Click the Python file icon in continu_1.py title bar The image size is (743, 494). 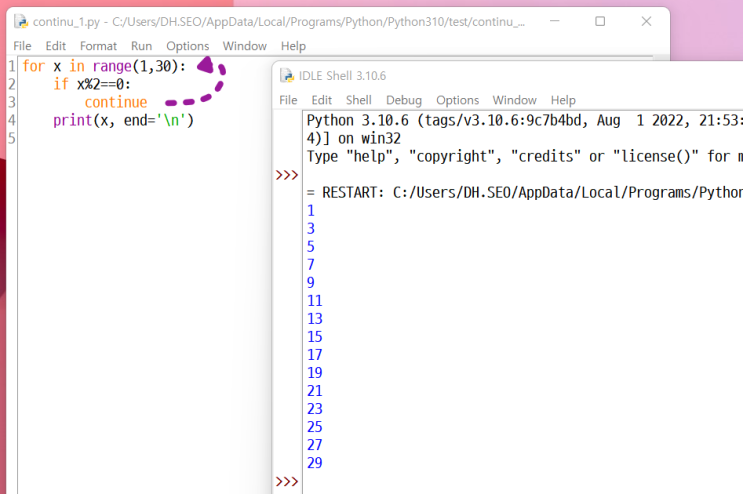[20, 21]
